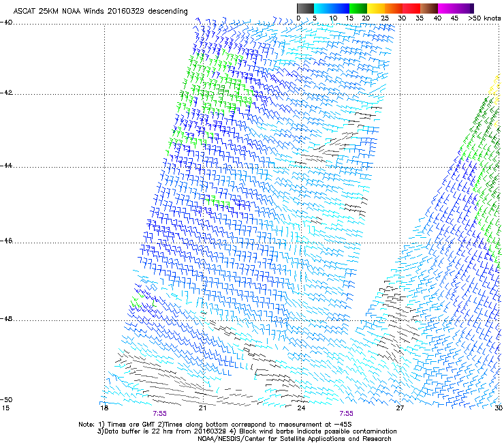Click the "-44" latitude axis label
This screenshot has width=504, height=443.
(6, 166)
